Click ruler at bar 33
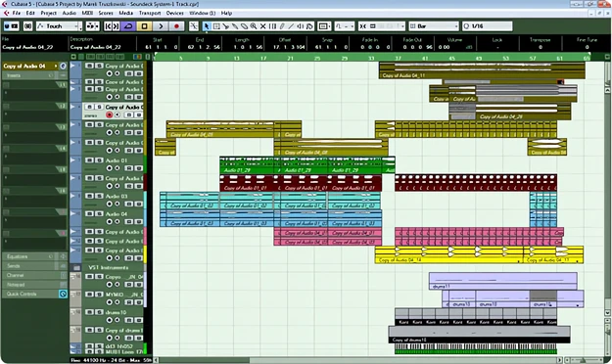This screenshot has width=612, height=364. tap(371, 58)
